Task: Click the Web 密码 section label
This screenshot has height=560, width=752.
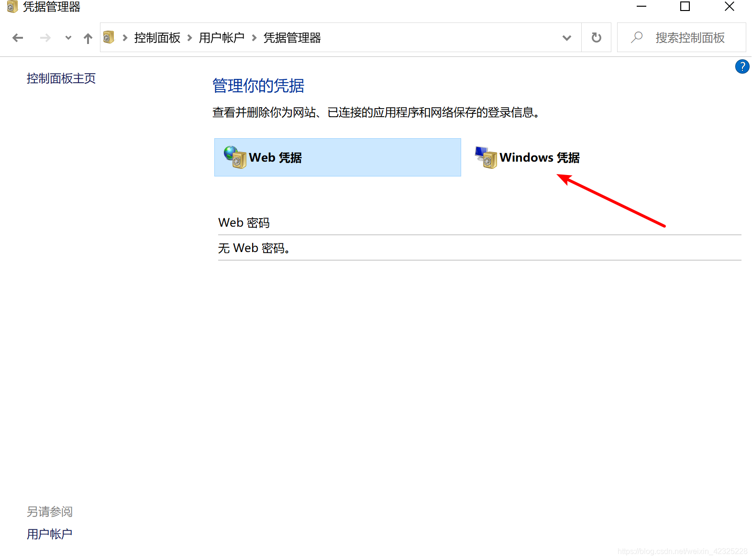Action: 244,222
